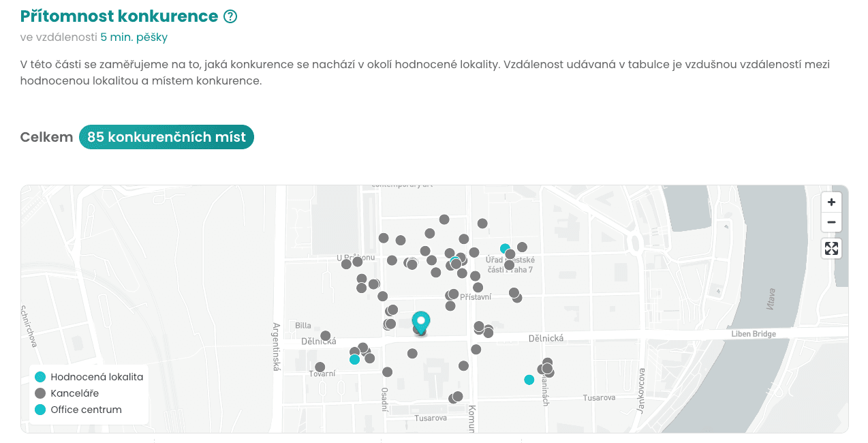Expand the map to fullscreen
This screenshot has width=868, height=443.
point(831,248)
